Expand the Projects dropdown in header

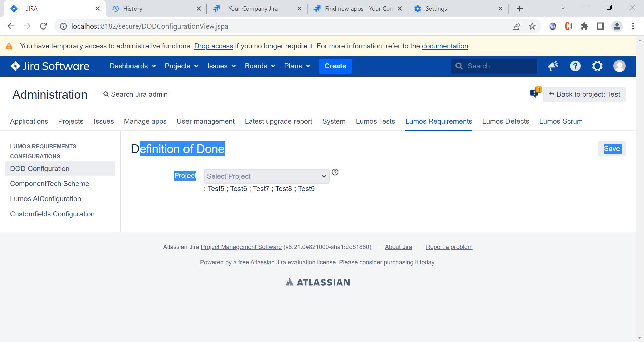click(181, 66)
